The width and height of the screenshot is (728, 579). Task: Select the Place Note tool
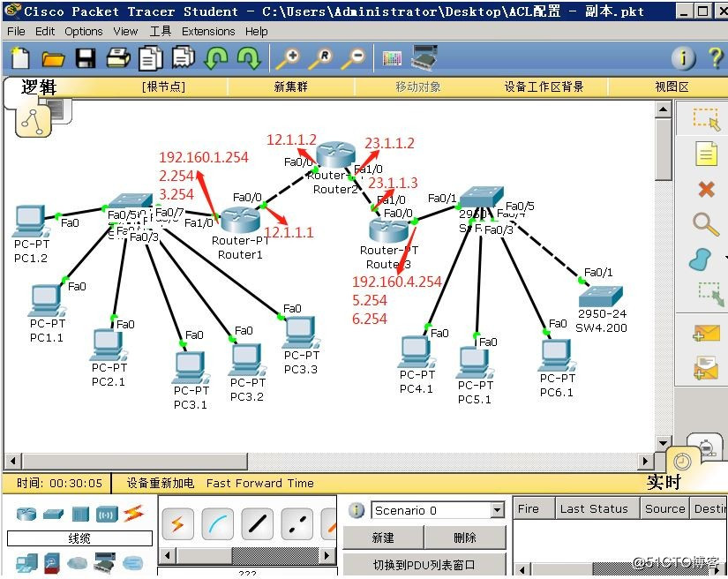pyautogui.click(x=706, y=154)
